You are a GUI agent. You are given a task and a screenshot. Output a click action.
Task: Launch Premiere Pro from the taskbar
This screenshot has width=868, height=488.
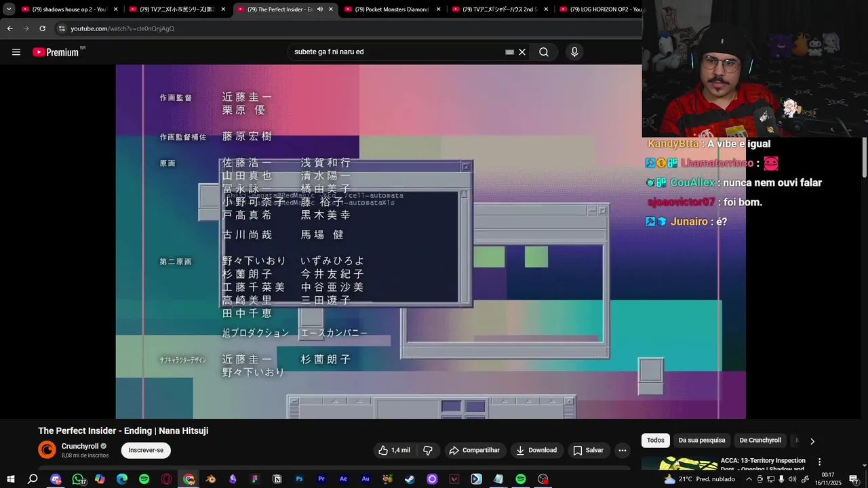pyautogui.click(x=321, y=479)
